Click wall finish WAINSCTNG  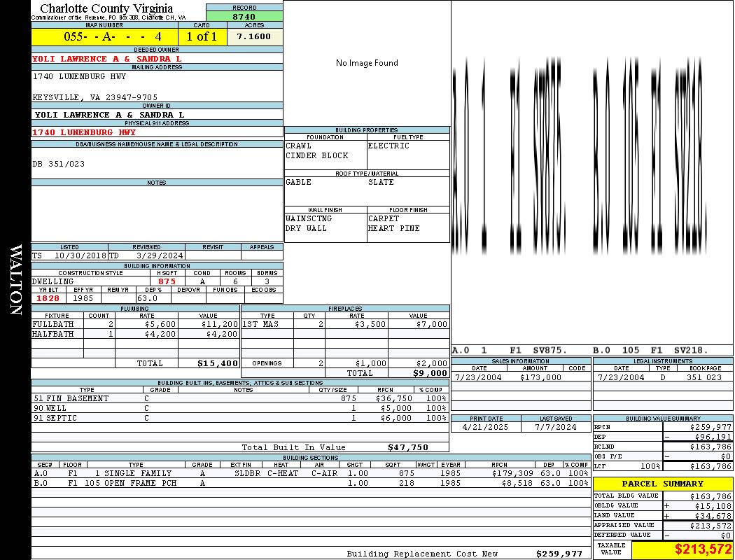(309, 218)
